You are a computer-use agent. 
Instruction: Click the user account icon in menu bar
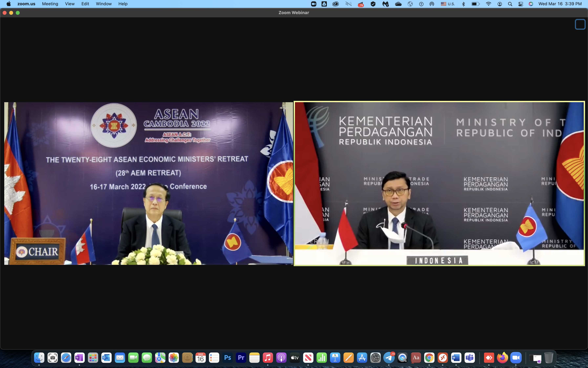500,4
